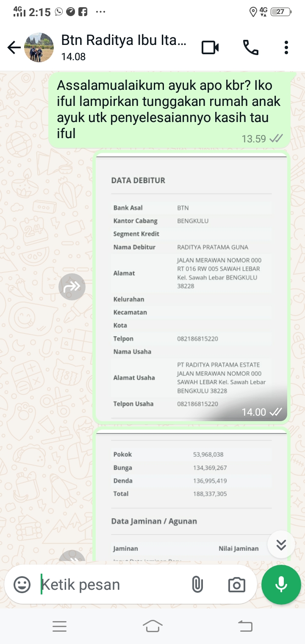Open the emoji picker
305x644 pixels.
(x=22, y=585)
